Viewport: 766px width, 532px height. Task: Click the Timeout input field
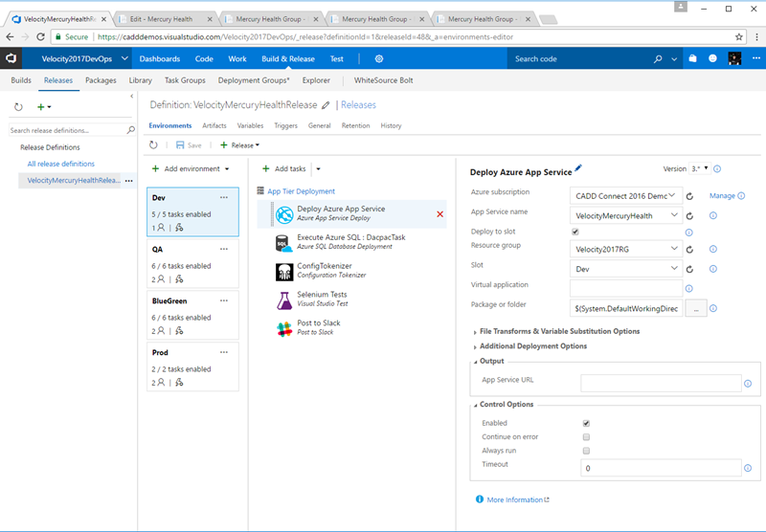[661, 468]
